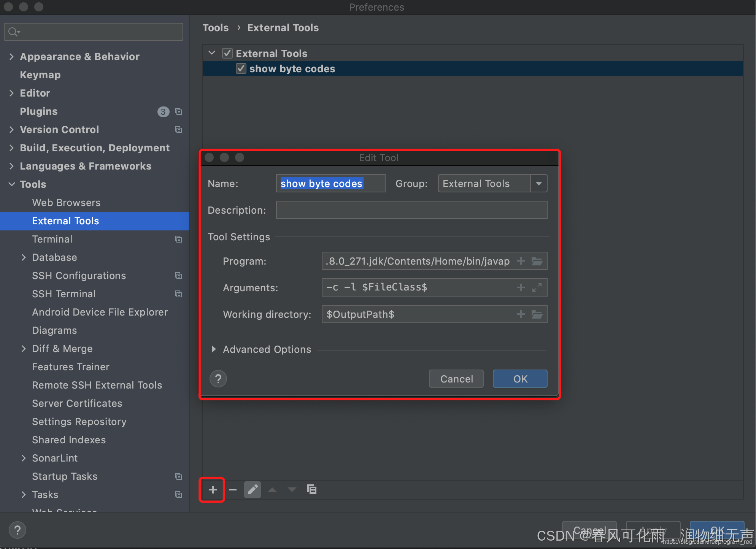The image size is (756, 549).
Task: Open the Group dropdown
Action: click(x=538, y=184)
